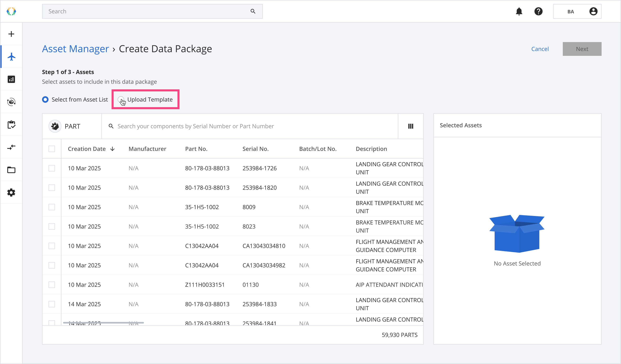The width and height of the screenshot is (621, 364).
Task: Click the horizontal scrollbar in the table
Action: coord(103,323)
